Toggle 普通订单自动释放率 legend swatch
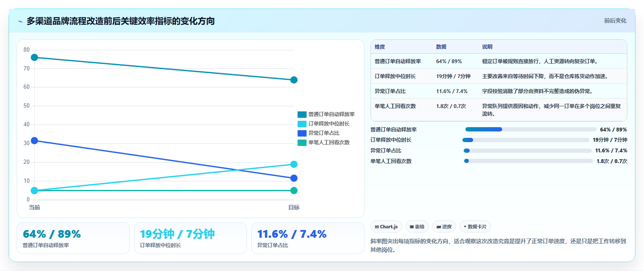This screenshot has width=644, height=271. tap(302, 114)
